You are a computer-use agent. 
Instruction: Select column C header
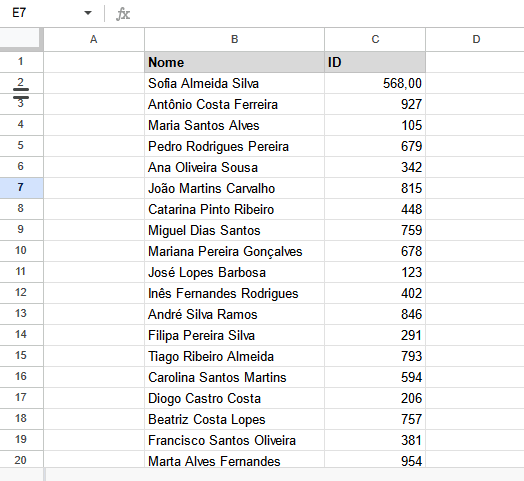pos(375,39)
